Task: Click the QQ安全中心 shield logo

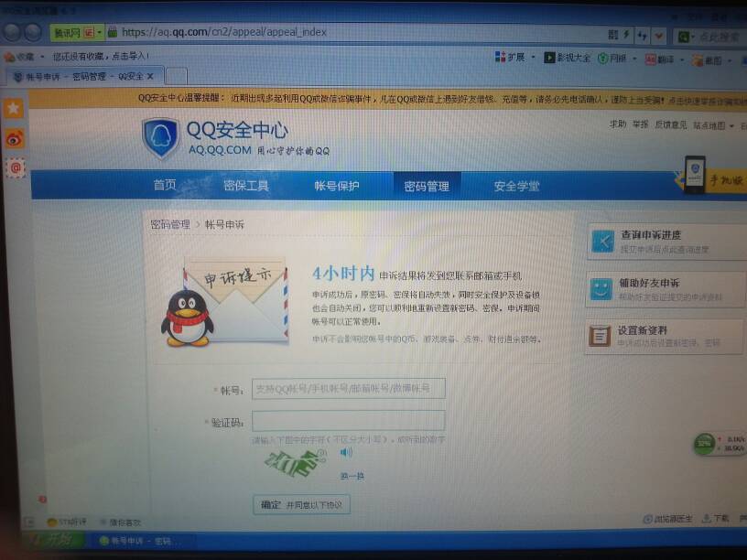Action: [160, 137]
